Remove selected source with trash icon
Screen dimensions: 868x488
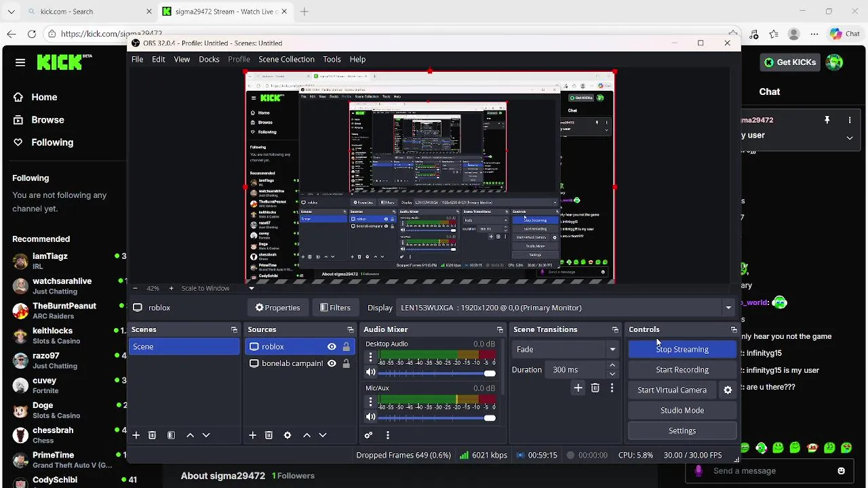[269, 435]
